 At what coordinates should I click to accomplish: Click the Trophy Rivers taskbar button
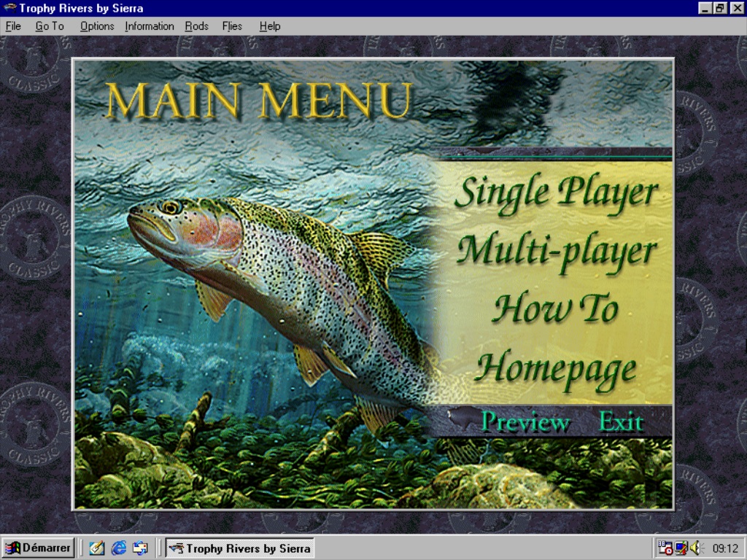pyautogui.click(x=240, y=548)
